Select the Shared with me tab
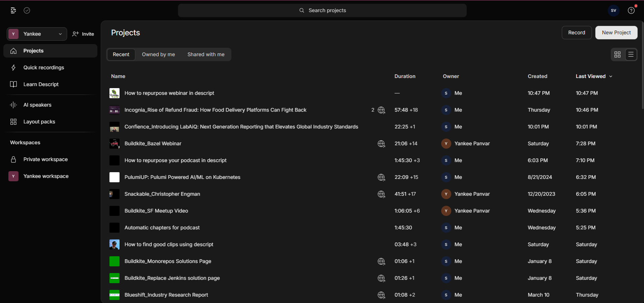644x303 pixels. coord(206,54)
